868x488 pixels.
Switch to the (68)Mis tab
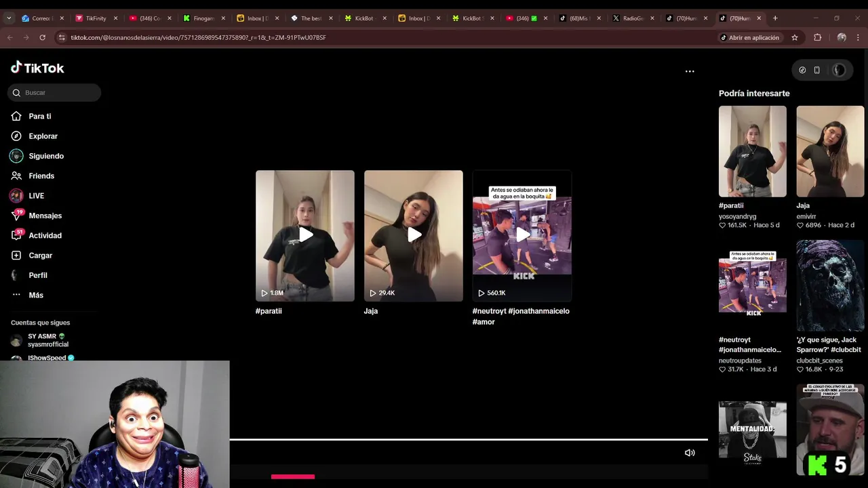coord(579,18)
